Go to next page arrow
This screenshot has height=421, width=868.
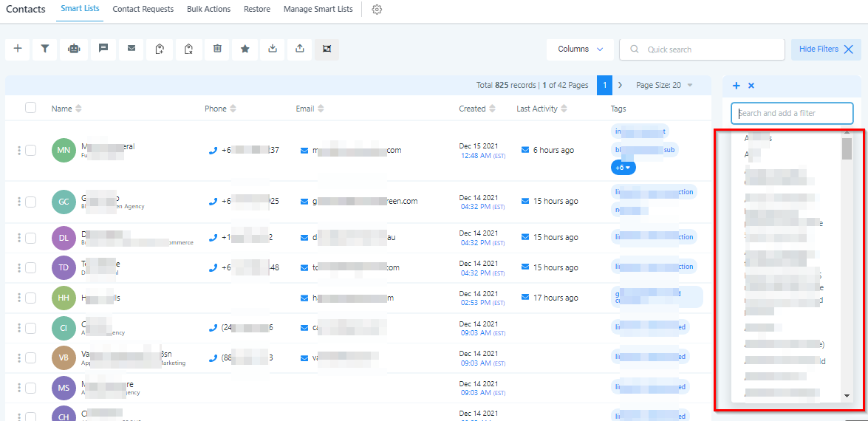620,86
